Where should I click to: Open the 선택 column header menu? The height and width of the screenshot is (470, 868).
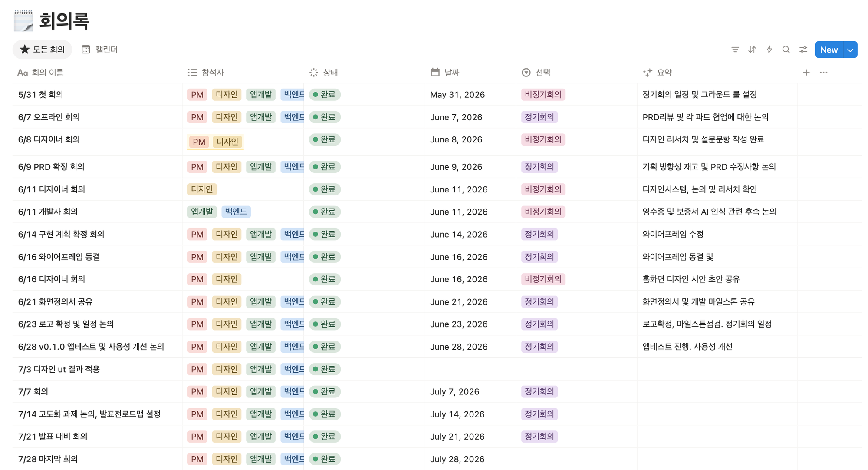[536, 73]
